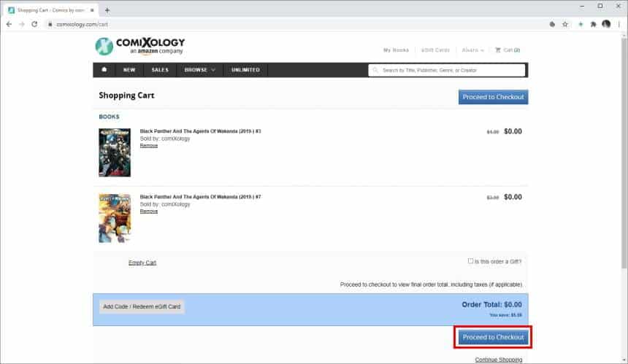This screenshot has height=364, width=628.
Task: Click Continue Shopping link
Action: point(499,359)
